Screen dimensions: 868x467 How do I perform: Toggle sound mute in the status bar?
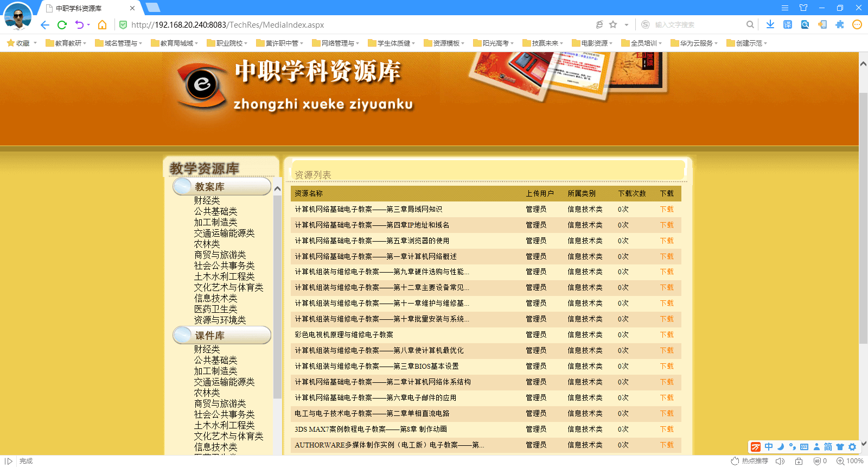(780, 461)
